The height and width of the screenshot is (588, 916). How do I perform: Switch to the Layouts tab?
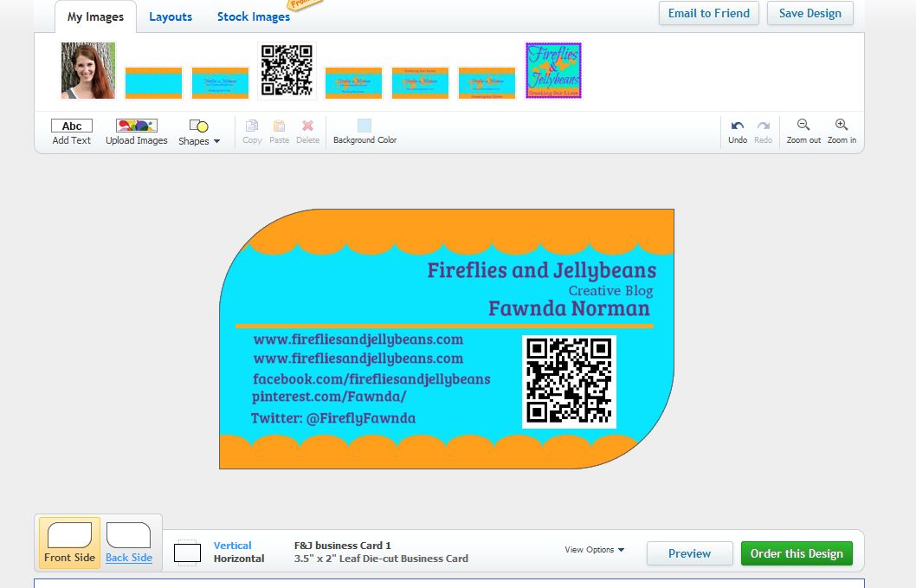(171, 16)
